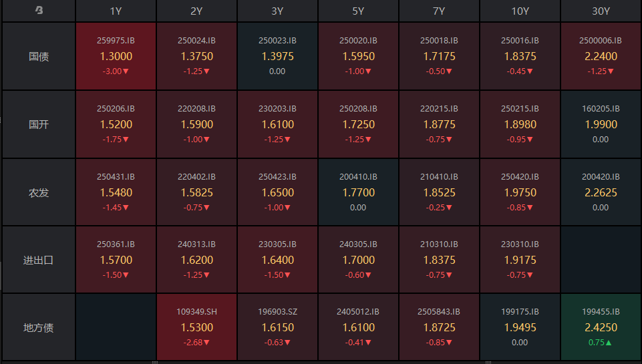This screenshot has width=642, height=364.
Task: Select the 国债 row header
Action: tap(39, 57)
